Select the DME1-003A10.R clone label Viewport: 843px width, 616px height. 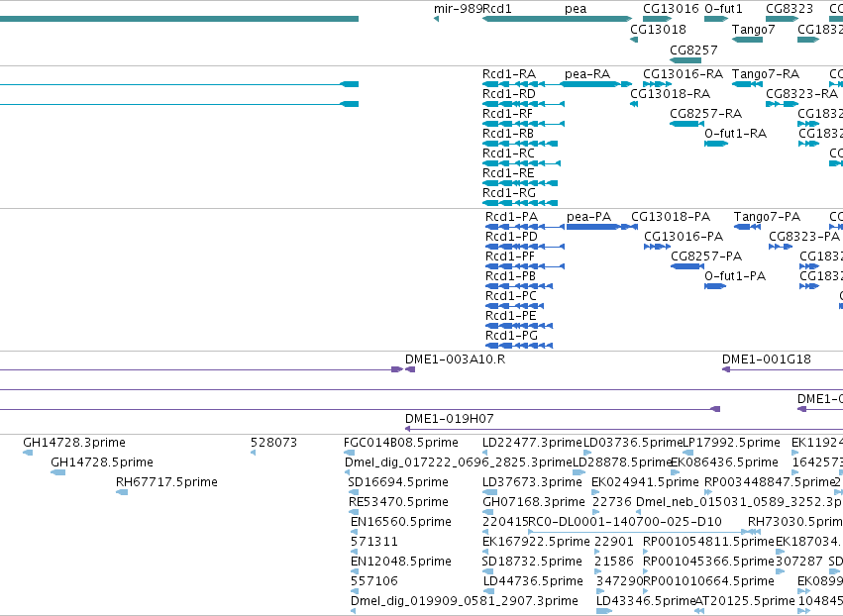tap(456, 359)
